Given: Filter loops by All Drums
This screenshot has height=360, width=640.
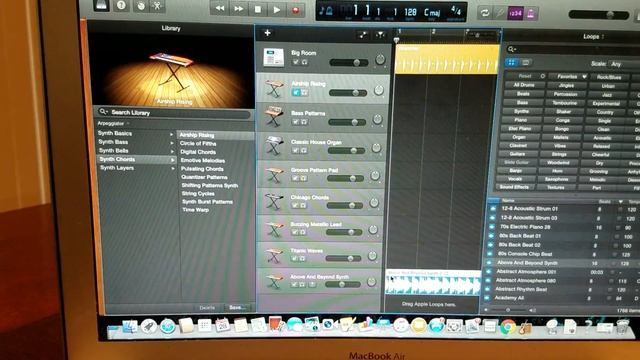Looking at the screenshot, I should 524,85.
